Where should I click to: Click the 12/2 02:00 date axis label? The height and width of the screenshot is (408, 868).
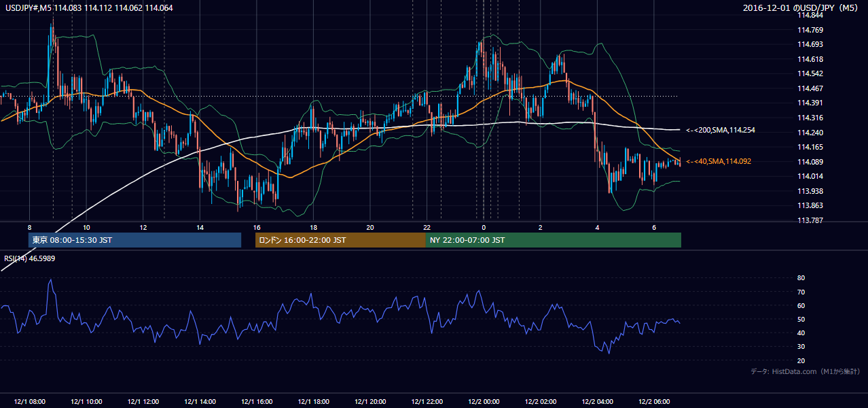[x=540, y=401]
